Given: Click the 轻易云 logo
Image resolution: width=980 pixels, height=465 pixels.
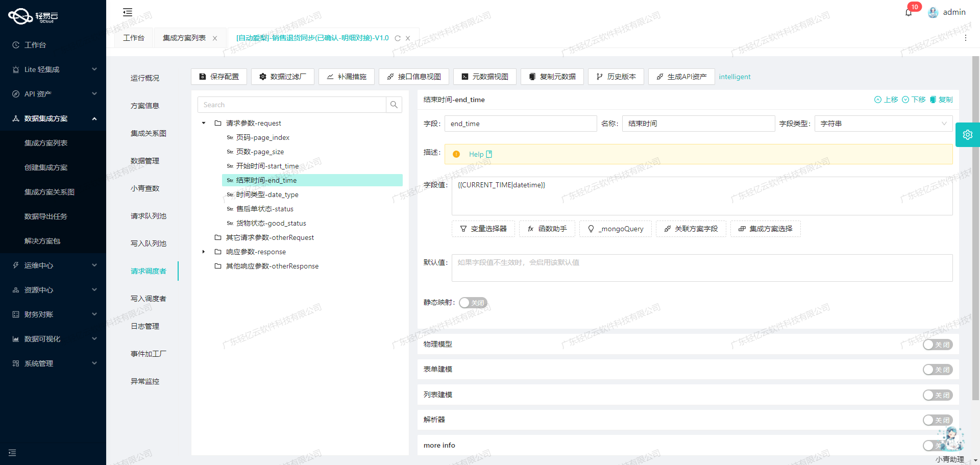Looking at the screenshot, I should click(33, 16).
